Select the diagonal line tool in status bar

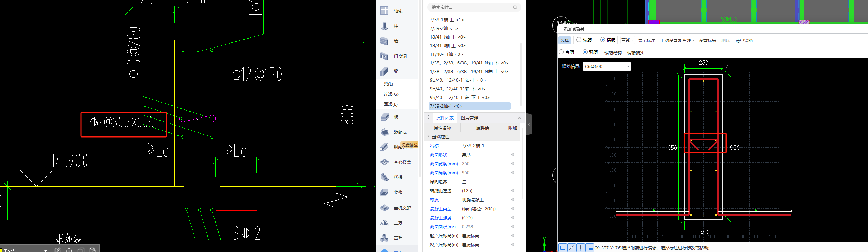pos(571,248)
